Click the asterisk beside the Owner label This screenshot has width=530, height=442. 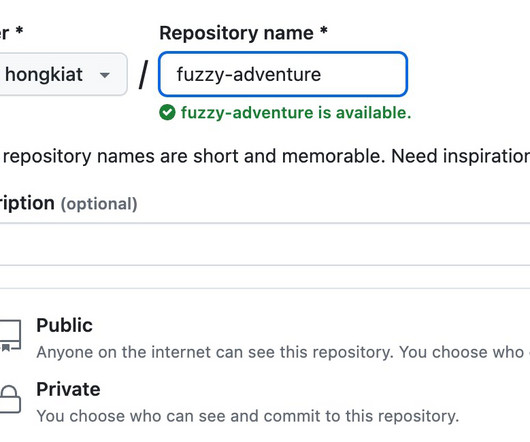pyautogui.click(x=19, y=30)
